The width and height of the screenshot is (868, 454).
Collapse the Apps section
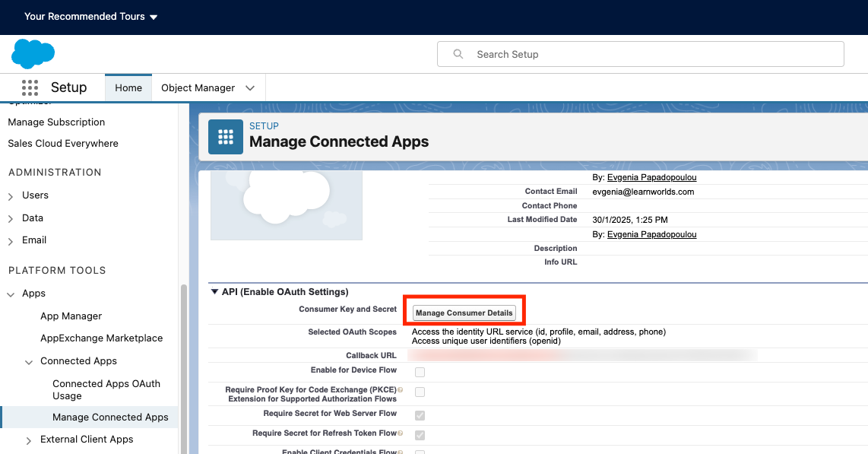[11, 294]
